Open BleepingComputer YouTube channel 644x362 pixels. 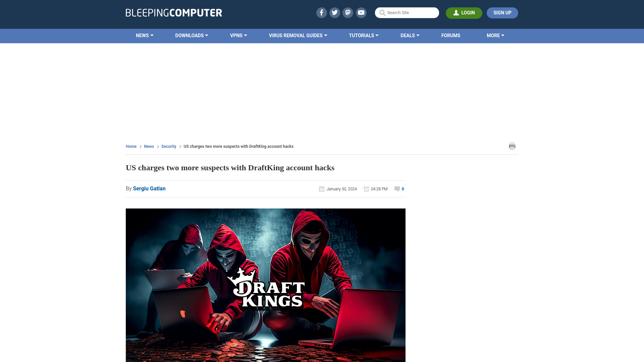coord(361,12)
